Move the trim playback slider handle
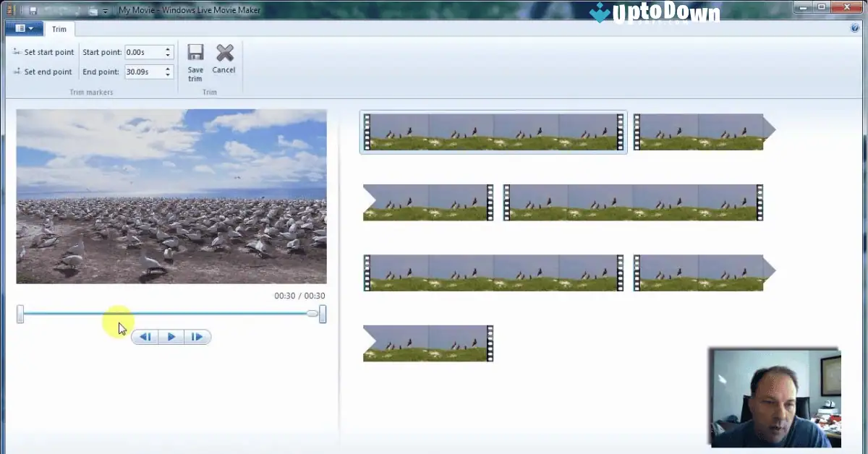The image size is (868, 454). tap(311, 313)
